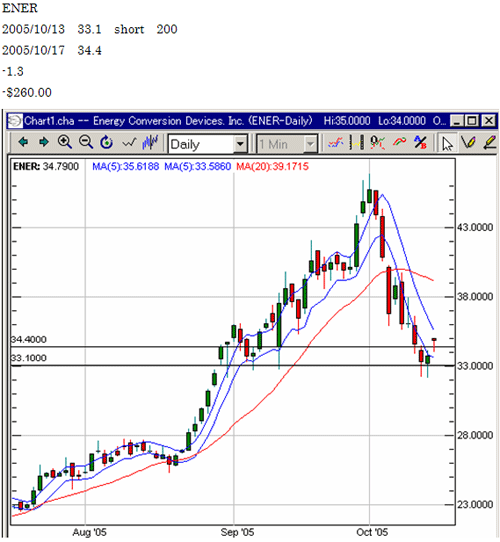Click the MA(5):33.5860 legend label

tap(197, 167)
